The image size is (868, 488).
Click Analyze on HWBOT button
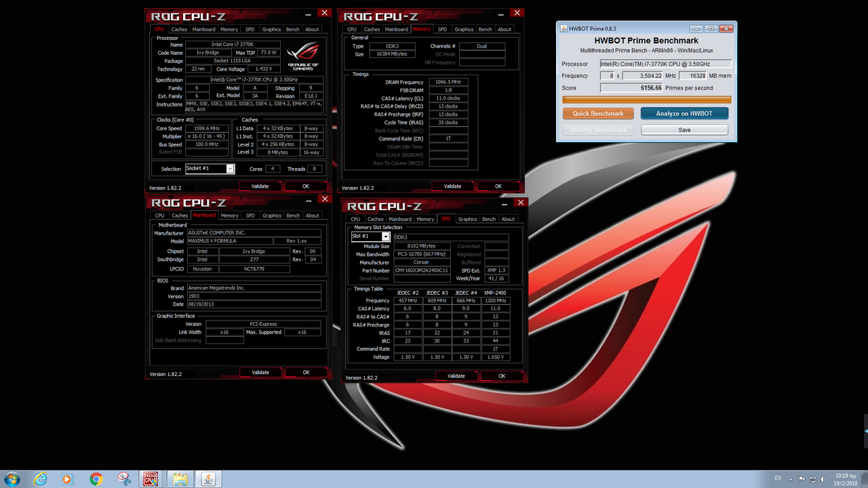pos(684,114)
